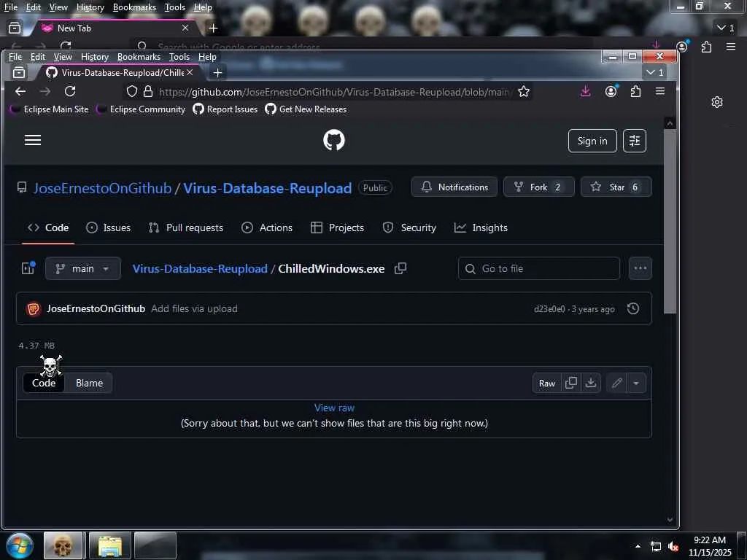Click the front window's forward arrow
The image size is (747, 560).
[x=44, y=91]
